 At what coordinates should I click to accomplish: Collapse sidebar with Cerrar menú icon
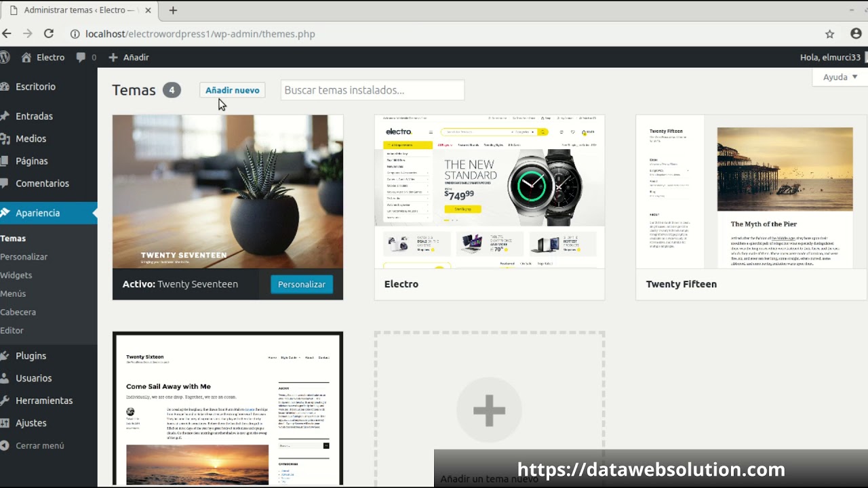click(x=5, y=445)
